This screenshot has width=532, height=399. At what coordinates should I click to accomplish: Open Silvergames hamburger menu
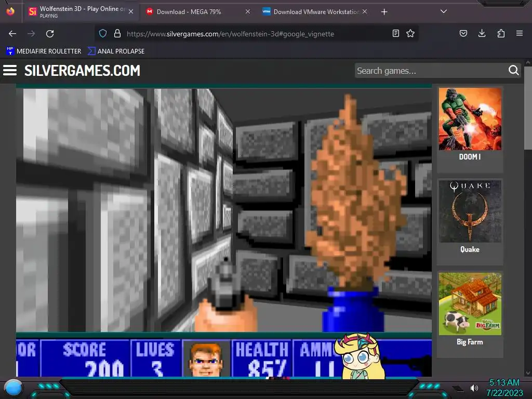click(x=10, y=70)
